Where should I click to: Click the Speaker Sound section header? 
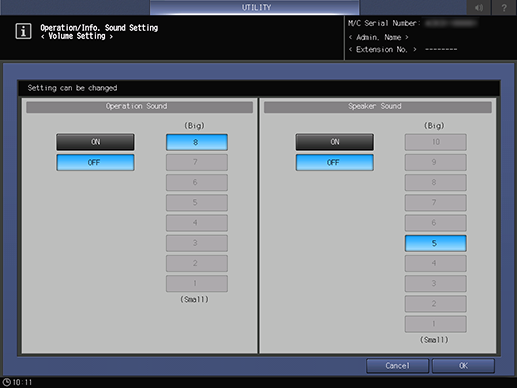click(x=378, y=107)
